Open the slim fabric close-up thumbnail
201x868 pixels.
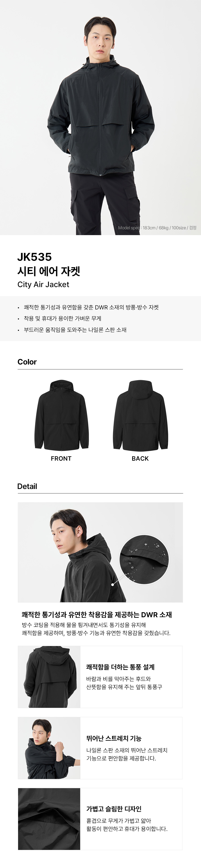(49, 819)
